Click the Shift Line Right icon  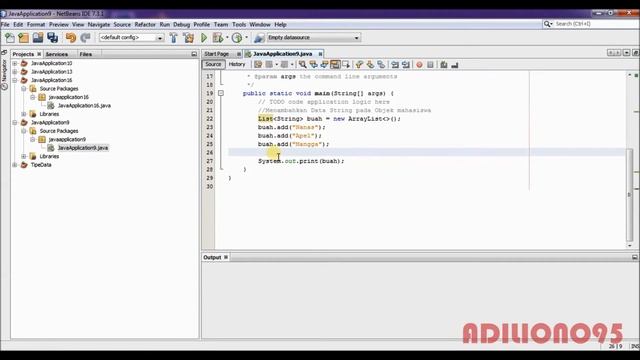[406, 64]
